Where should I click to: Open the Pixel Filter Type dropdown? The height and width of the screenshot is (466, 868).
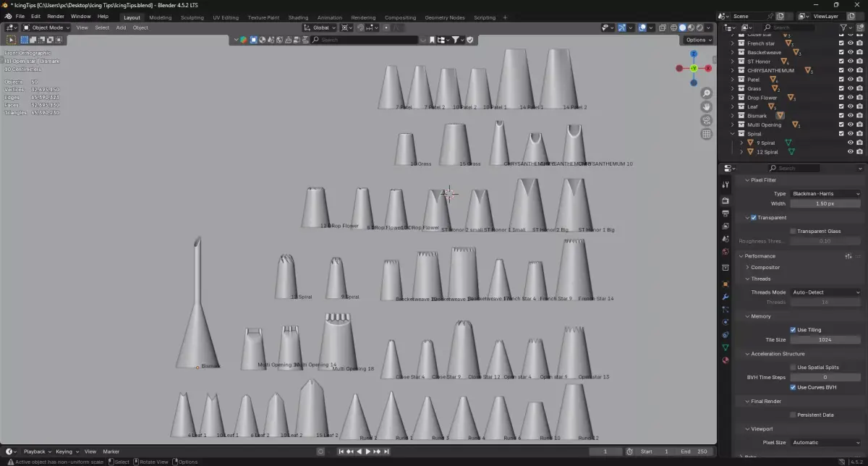tap(825, 194)
